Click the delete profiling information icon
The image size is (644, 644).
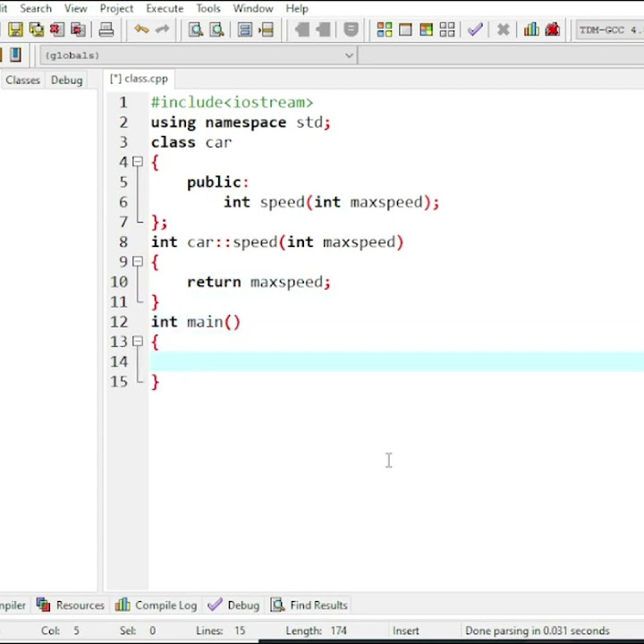point(553,30)
